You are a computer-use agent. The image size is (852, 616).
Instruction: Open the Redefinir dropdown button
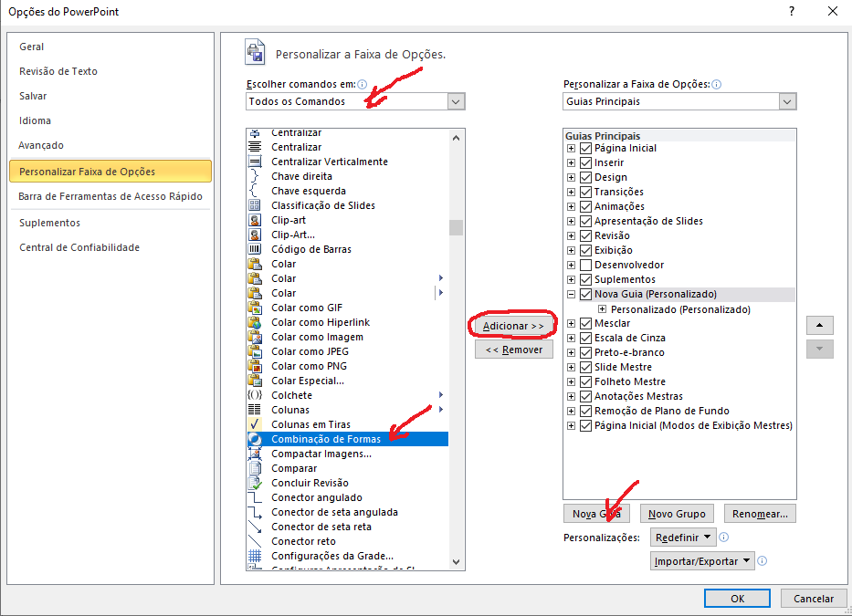click(x=683, y=538)
